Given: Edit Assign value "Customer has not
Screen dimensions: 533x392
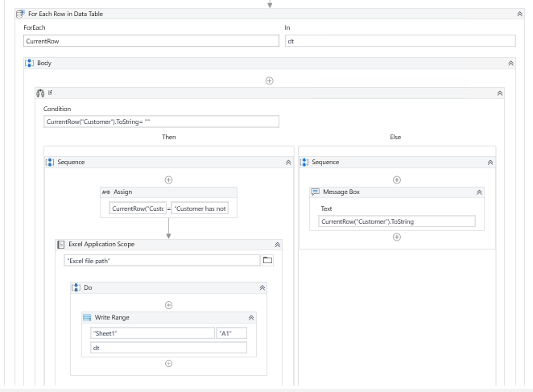Looking at the screenshot, I should click(x=200, y=208).
